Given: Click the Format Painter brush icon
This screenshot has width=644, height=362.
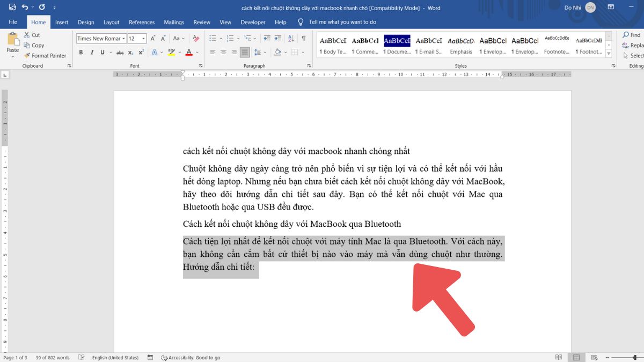Looking at the screenshot, I should coord(27,56).
